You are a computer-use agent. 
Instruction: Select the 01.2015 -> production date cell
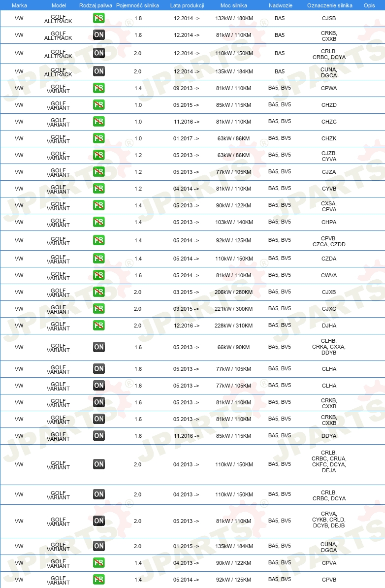point(186,546)
